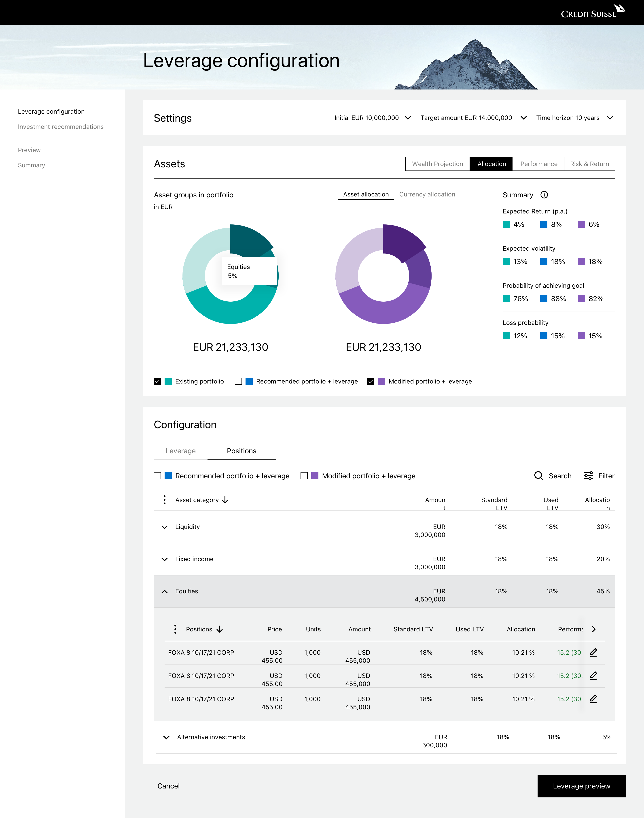Click the Cancel button
644x818 pixels.
coord(168,786)
